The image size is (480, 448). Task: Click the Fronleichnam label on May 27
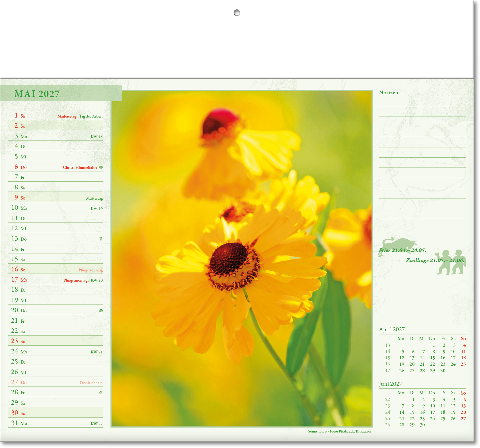pyautogui.click(x=91, y=383)
